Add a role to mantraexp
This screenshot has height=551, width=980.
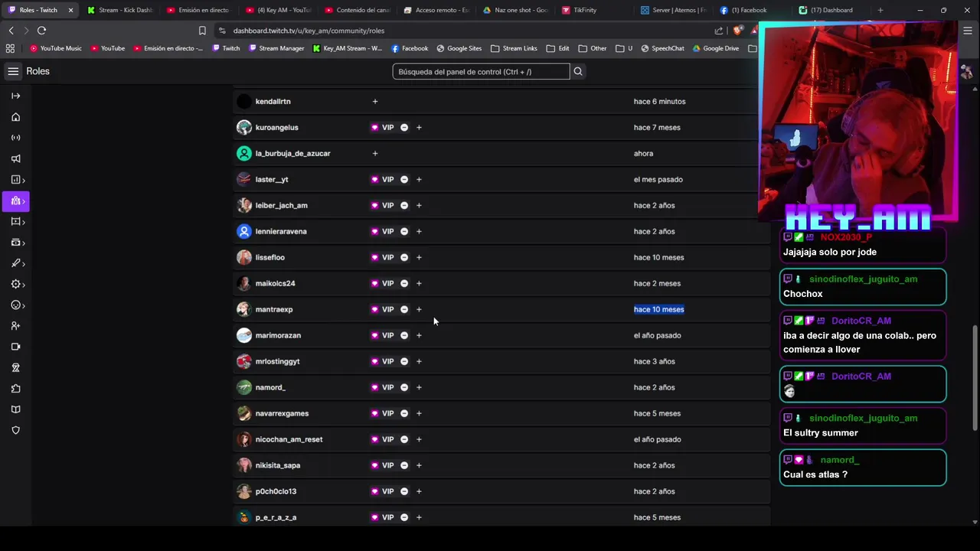click(419, 309)
